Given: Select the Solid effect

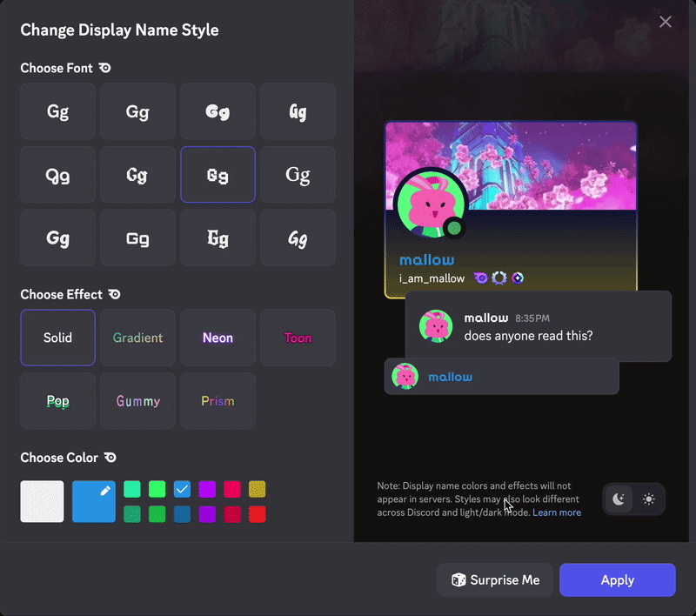Looking at the screenshot, I should [x=57, y=338].
